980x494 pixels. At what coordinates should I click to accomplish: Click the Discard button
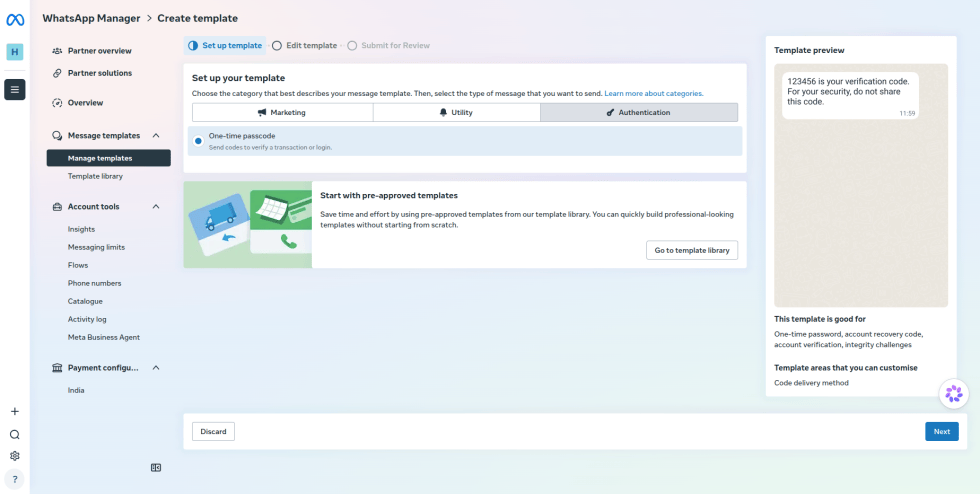pos(213,431)
